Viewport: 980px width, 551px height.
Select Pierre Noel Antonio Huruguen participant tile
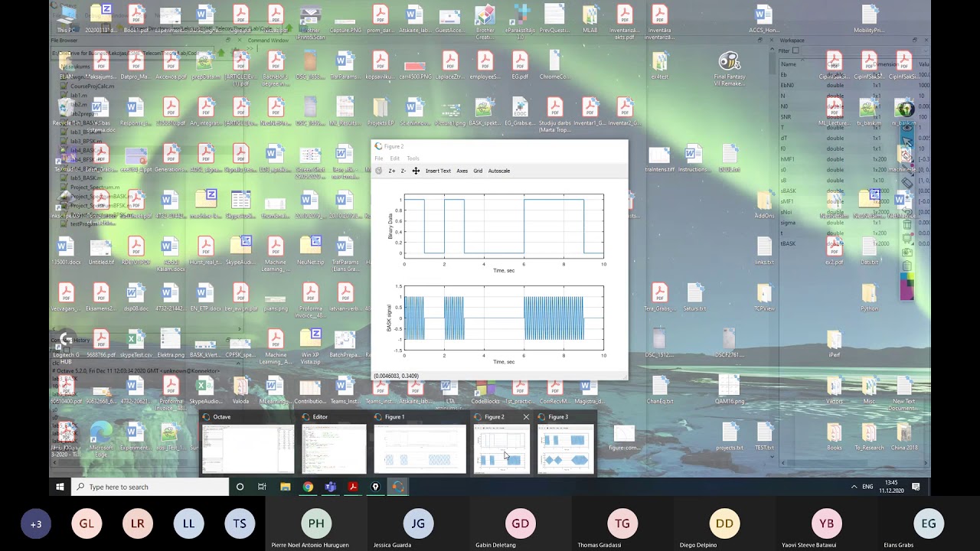(x=316, y=524)
